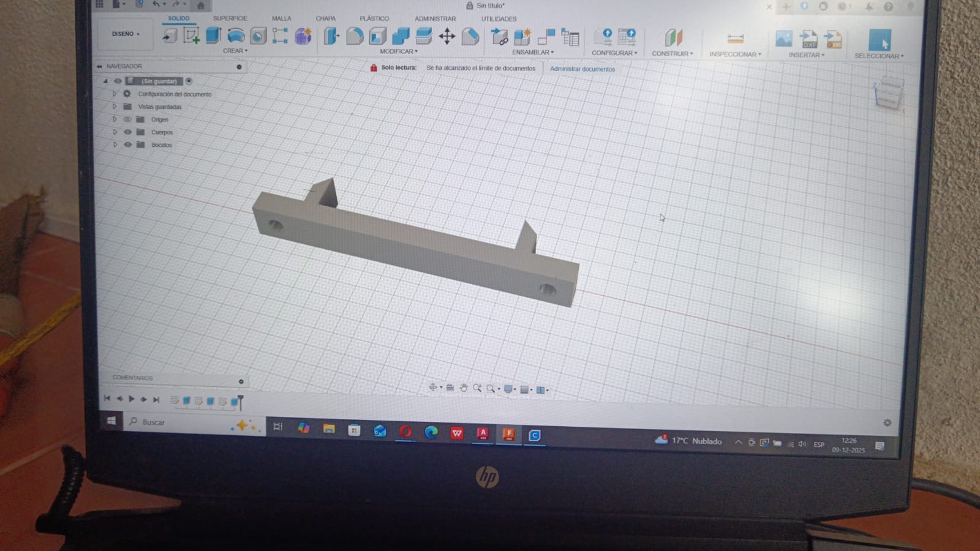The height and width of the screenshot is (551, 980).
Task: Expand the Cuerpos tree node
Action: (x=115, y=132)
